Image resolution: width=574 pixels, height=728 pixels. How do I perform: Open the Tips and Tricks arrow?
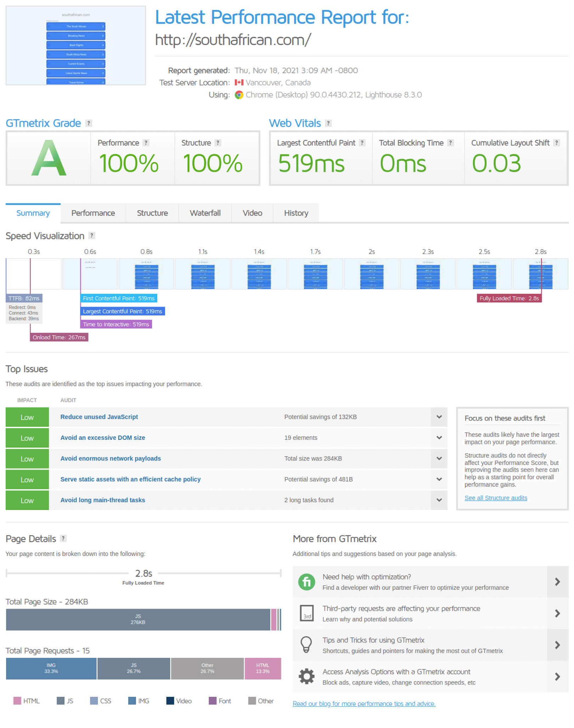coord(557,645)
